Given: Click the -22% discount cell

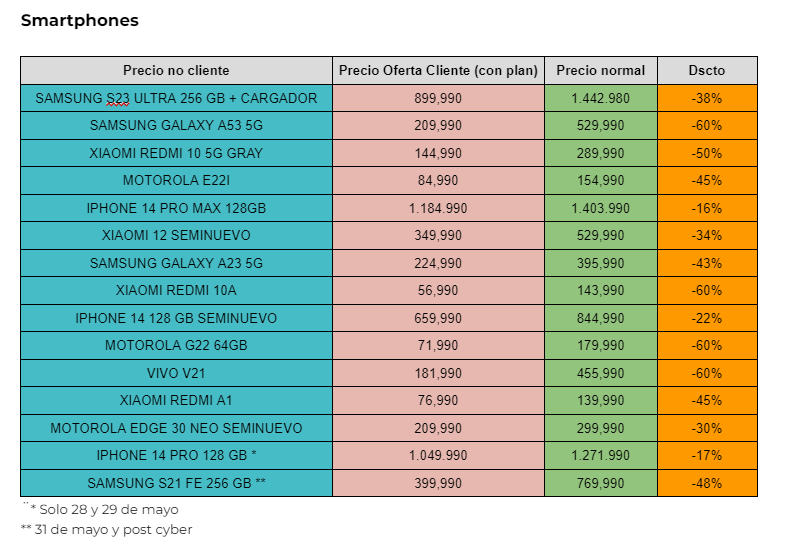Looking at the screenshot, I should 707,318.
